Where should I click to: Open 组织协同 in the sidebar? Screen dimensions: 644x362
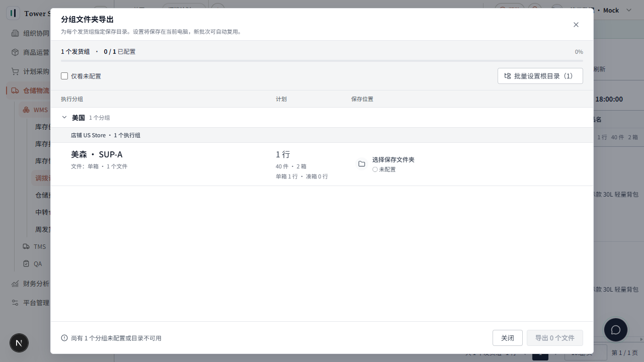(36, 33)
